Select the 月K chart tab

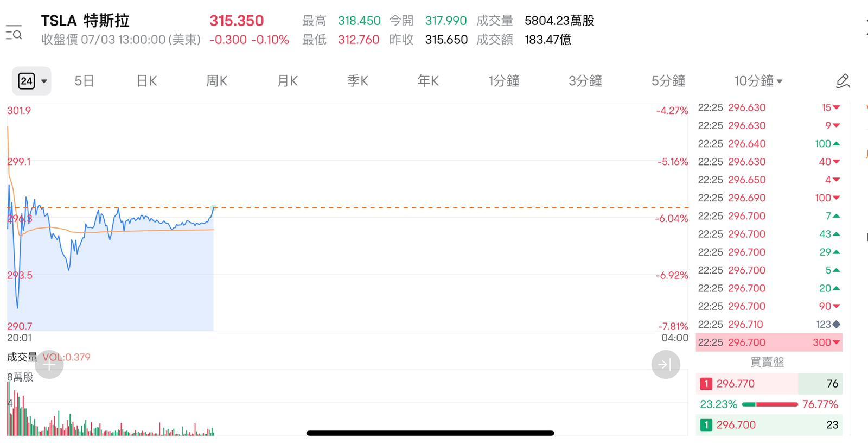287,80
